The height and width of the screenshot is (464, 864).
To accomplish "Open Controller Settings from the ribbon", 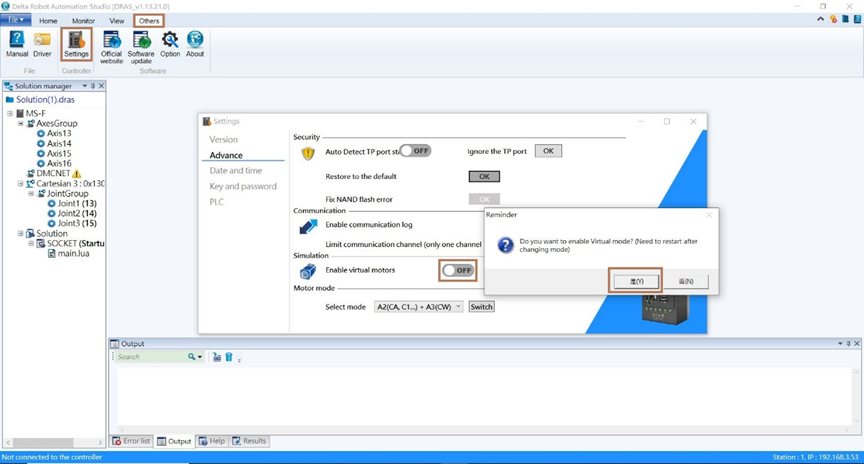I will coord(76,44).
